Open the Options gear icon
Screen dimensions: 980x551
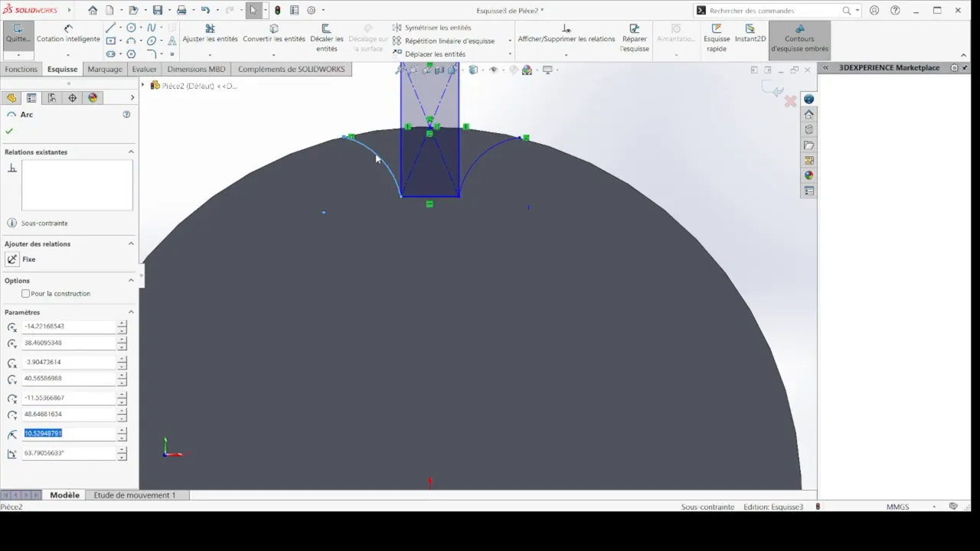311,11
